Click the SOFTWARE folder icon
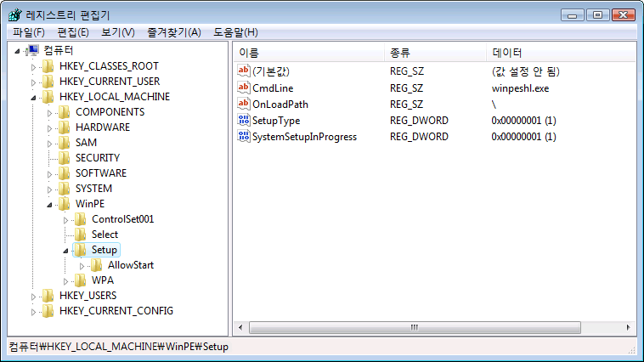This screenshot has height=362, width=644. point(64,173)
